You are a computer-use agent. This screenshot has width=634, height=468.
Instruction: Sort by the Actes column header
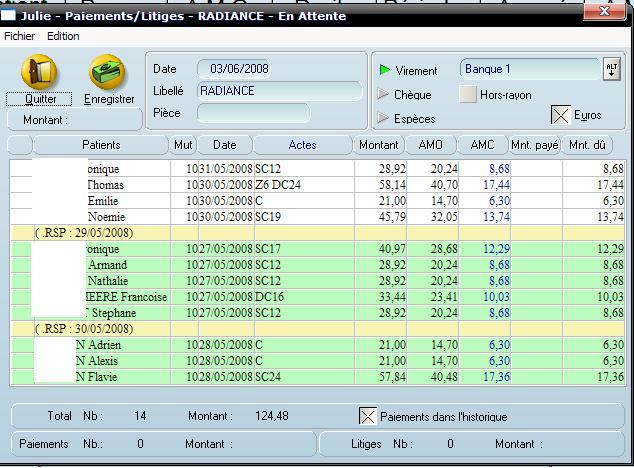click(x=302, y=145)
